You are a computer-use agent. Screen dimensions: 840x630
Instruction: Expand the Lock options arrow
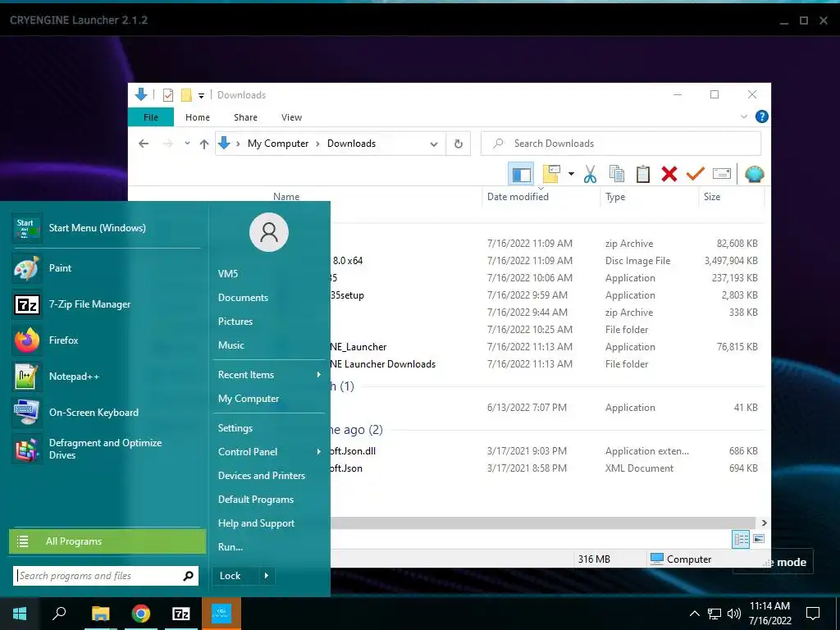(x=267, y=576)
